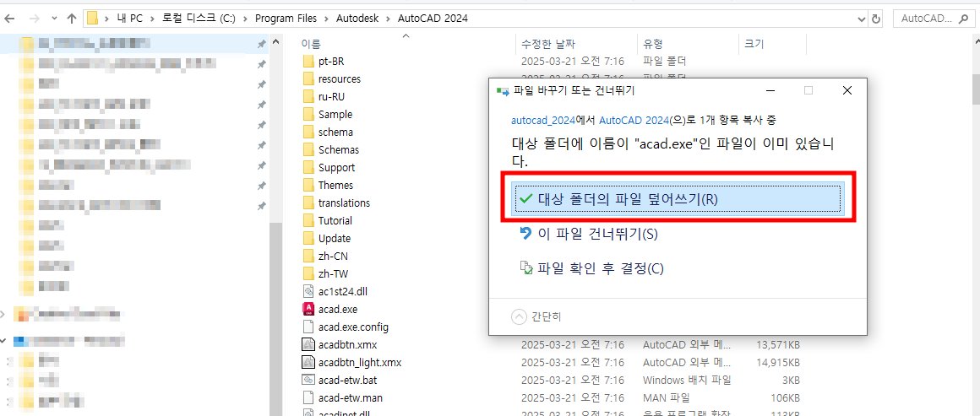Click the 14,915KB size cell
Image resolution: width=980 pixels, height=416 pixels.
coord(777,362)
